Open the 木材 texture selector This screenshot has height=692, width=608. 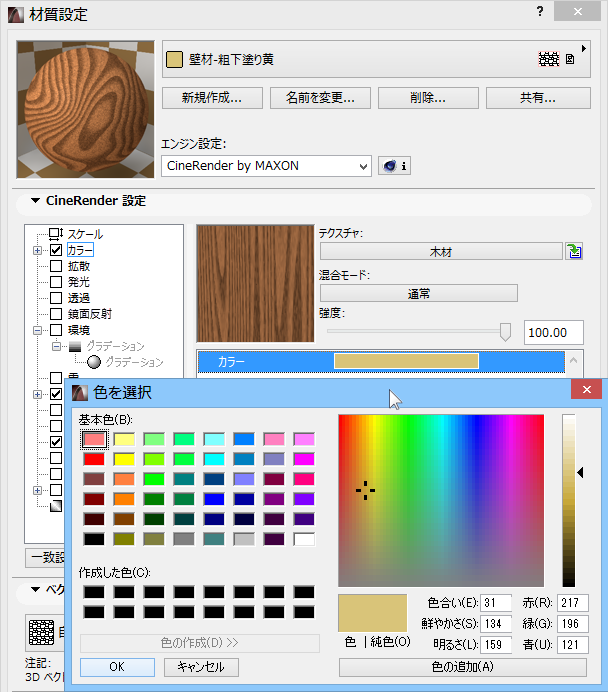click(441, 252)
